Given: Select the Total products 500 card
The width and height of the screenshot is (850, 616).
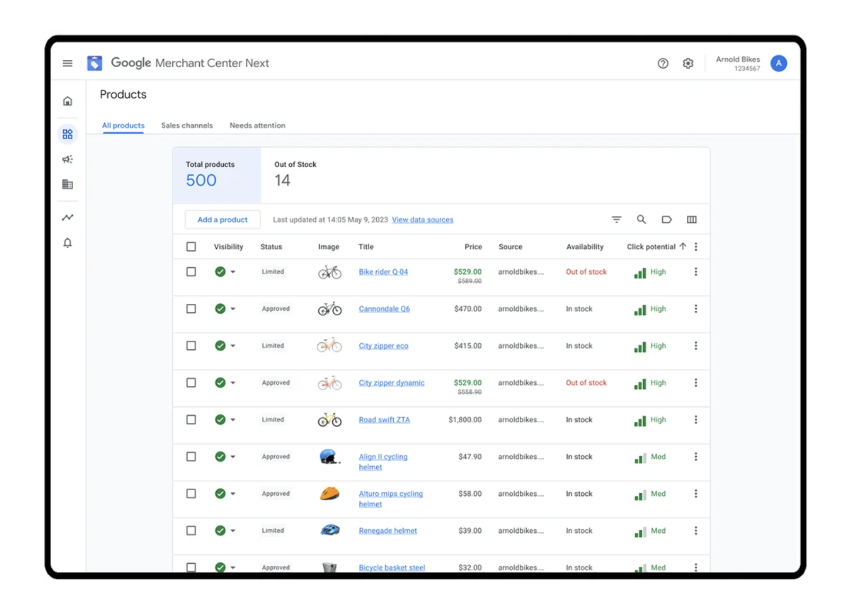Looking at the screenshot, I should (217, 175).
